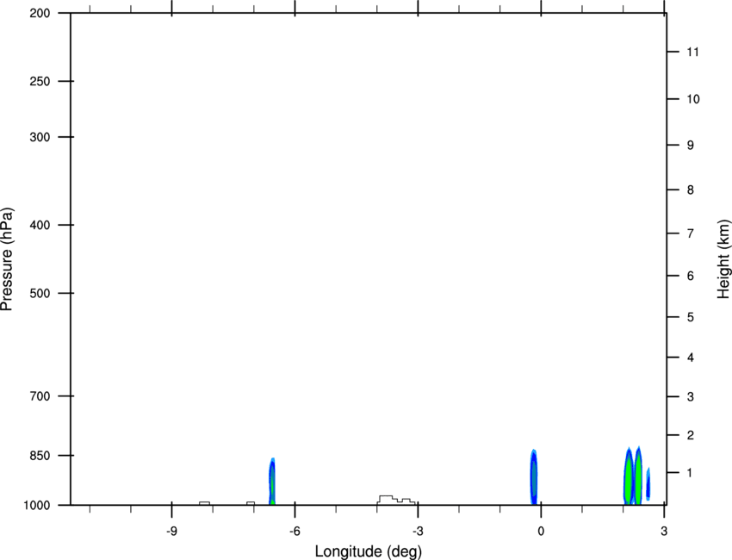Viewport: 732px width, 560px height.
Task: Select the 1000 pressure tick label
Action: (x=36, y=506)
